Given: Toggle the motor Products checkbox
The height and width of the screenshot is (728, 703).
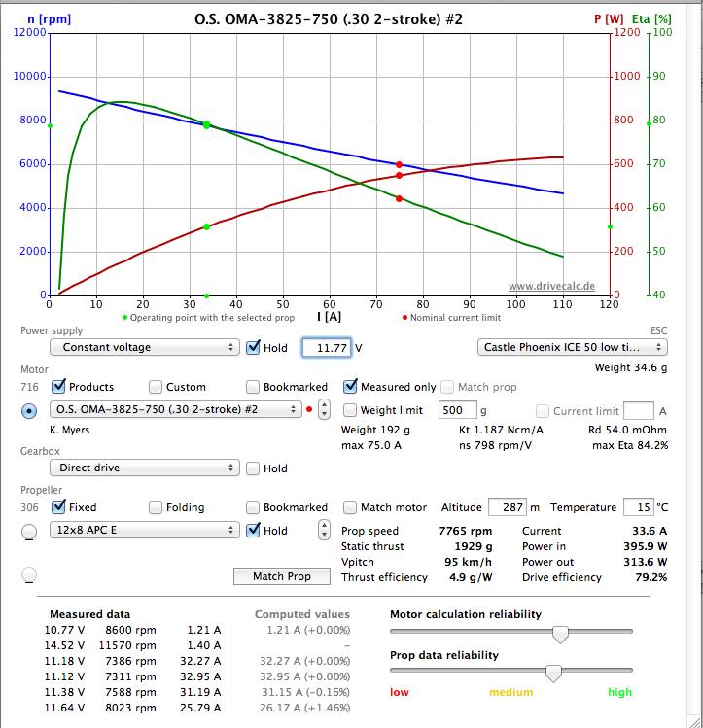Looking at the screenshot, I should pos(58,386).
